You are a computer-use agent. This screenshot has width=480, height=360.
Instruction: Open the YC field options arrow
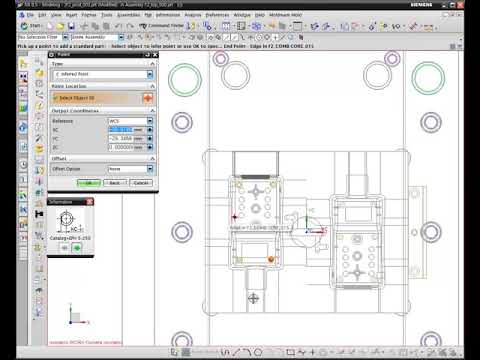click(150, 138)
